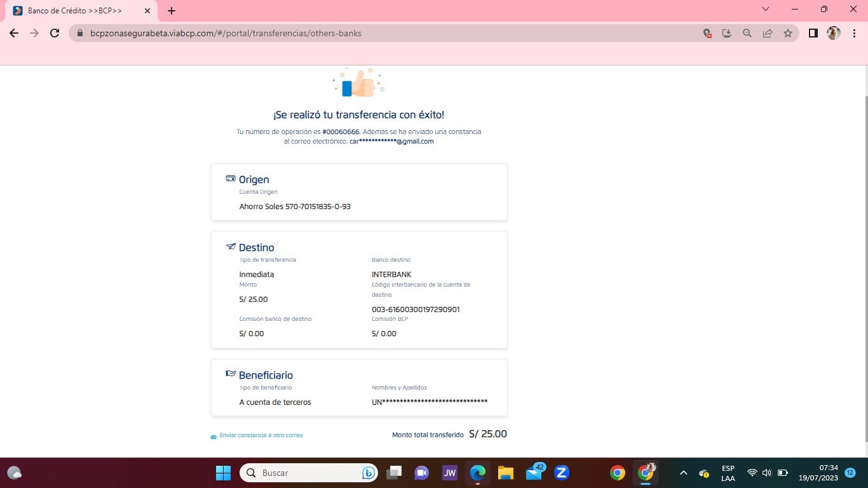
Task: Open a new browser tab
Action: [172, 11]
